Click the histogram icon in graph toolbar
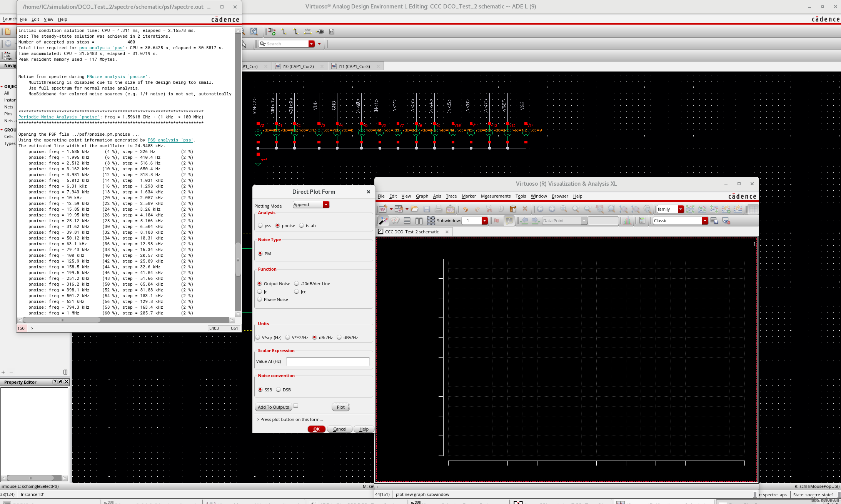 pos(627,221)
